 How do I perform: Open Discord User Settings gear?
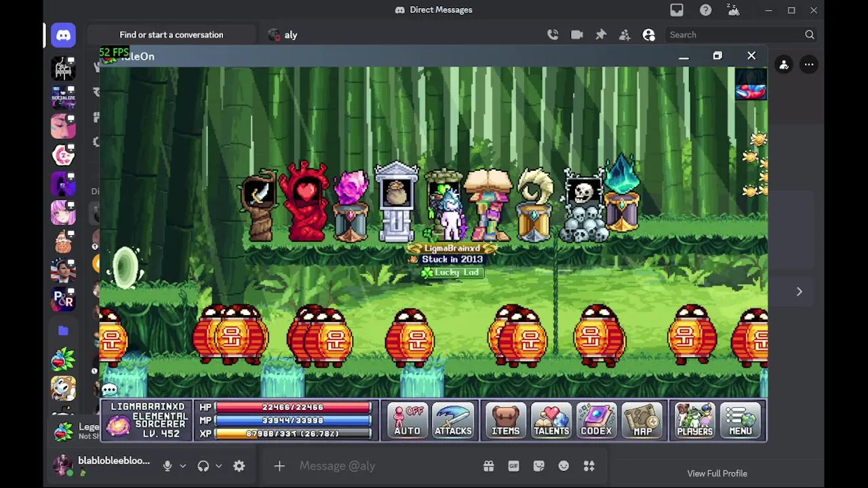pos(239,466)
